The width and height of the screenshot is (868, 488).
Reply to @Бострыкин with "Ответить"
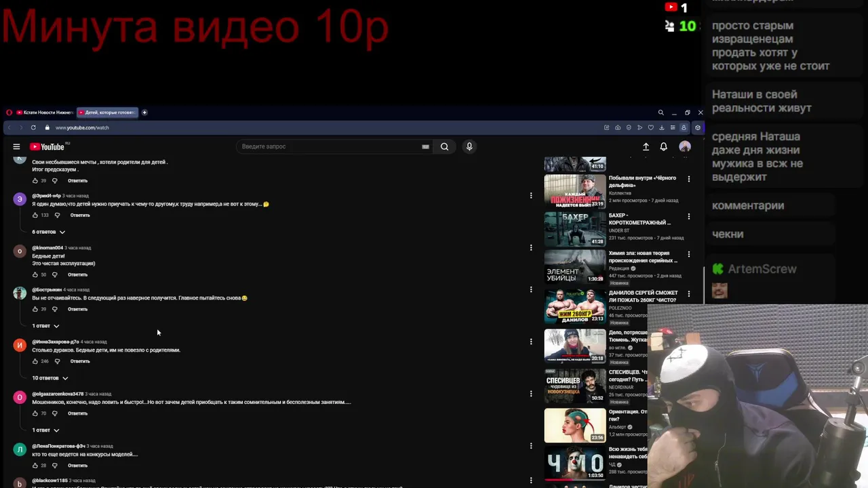pyautogui.click(x=78, y=309)
